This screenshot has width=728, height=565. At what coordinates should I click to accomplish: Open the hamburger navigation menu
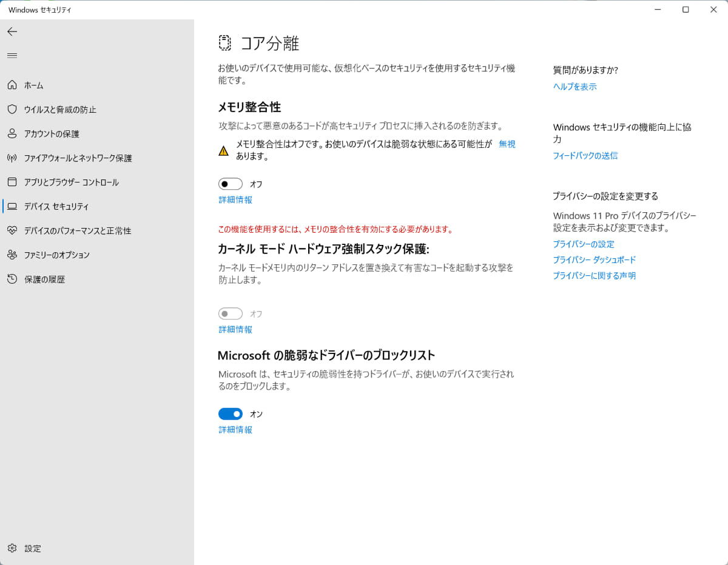(x=12, y=55)
